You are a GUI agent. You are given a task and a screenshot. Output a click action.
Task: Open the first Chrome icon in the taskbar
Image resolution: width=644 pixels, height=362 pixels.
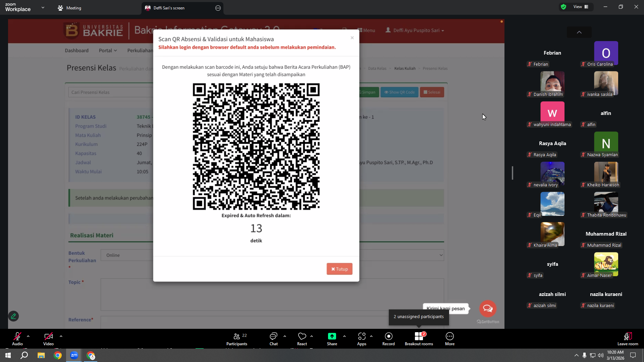click(58, 355)
